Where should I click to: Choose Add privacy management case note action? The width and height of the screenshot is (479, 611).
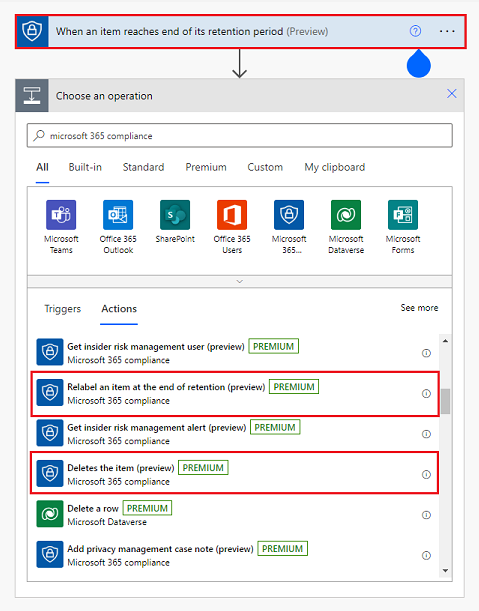235,555
